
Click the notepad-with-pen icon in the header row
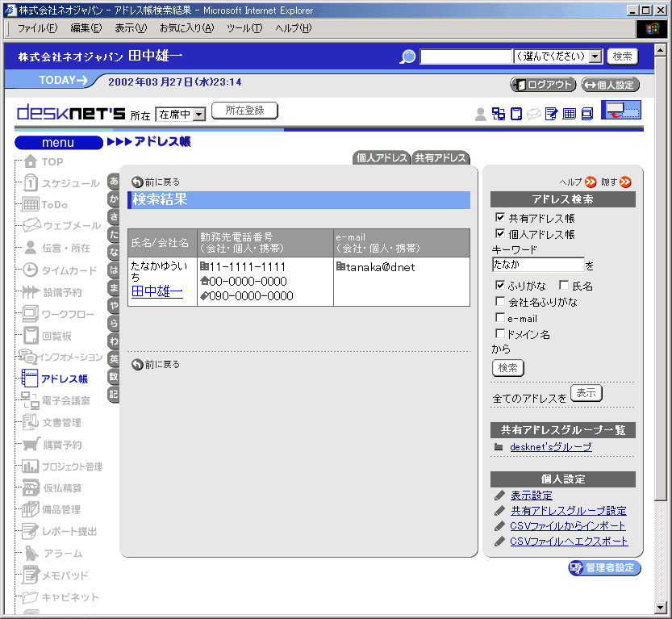click(551, 114)
